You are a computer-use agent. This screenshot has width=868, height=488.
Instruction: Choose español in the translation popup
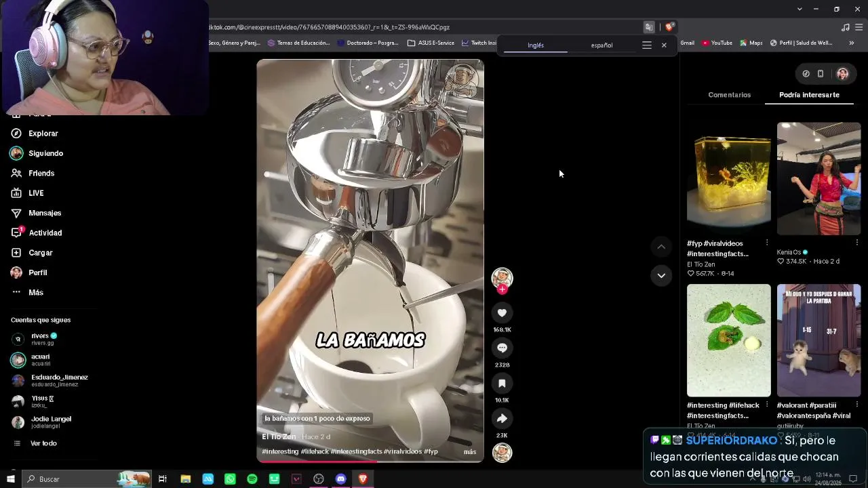(x=601, y=45)
